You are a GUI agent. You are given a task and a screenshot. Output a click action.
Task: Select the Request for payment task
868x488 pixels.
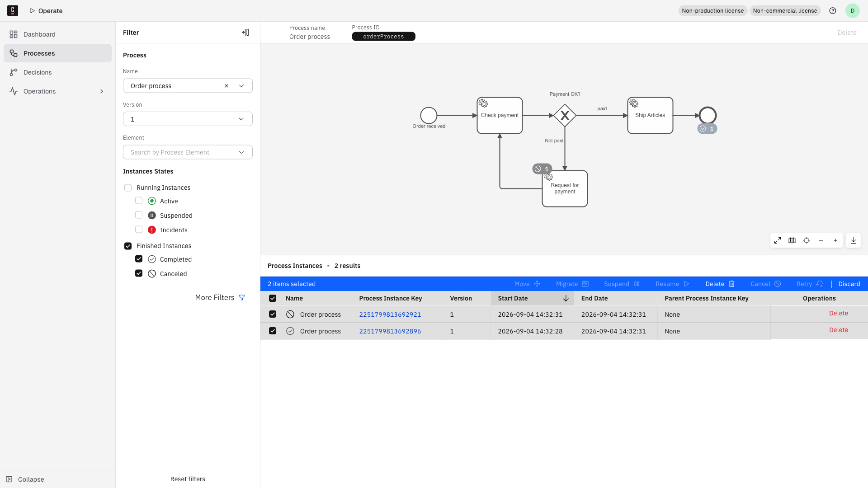tap(565, 188)
